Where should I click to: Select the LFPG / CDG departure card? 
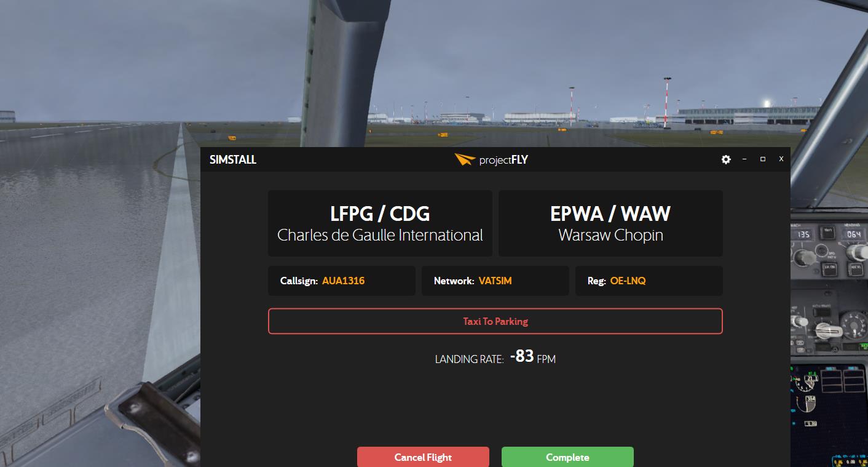coord(380,223)
